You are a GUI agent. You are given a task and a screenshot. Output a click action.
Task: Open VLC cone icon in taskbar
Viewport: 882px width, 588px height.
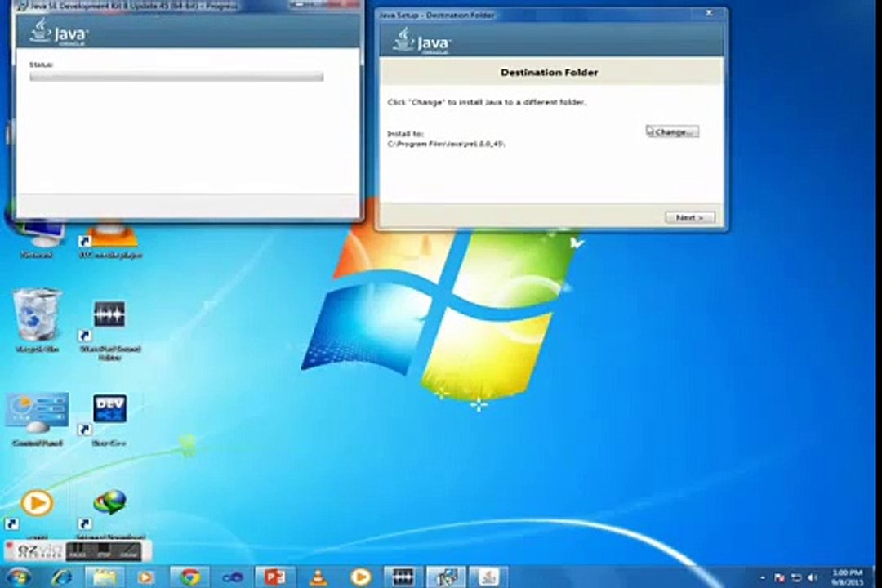[318, 577]
